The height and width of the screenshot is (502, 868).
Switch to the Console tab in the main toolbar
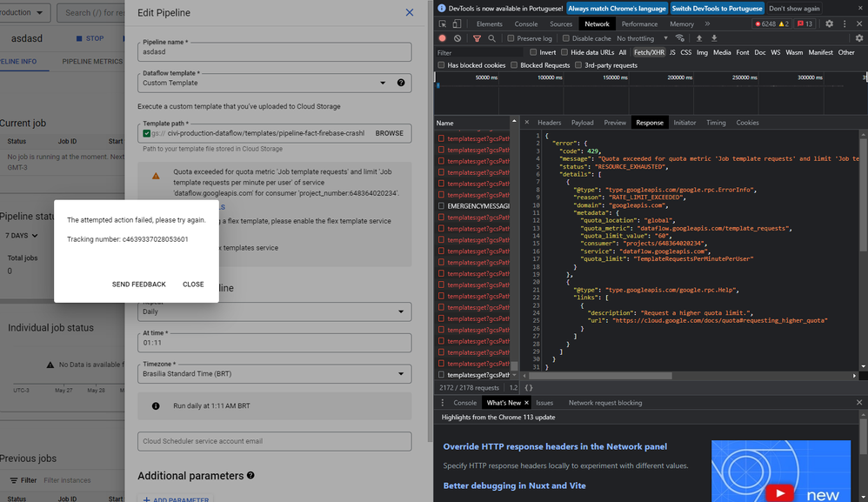[x=526, y=23]
